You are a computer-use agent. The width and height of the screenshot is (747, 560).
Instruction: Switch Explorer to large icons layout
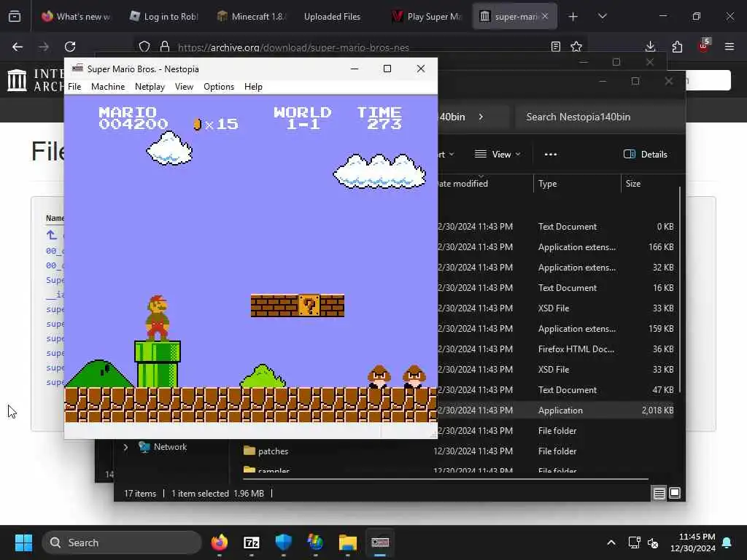click(x=675, y=494)
